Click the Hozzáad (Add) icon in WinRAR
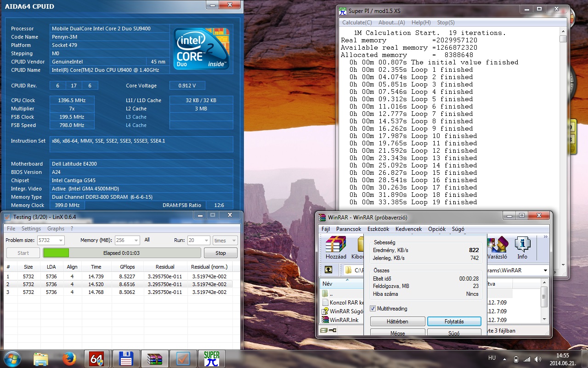The image size is (588, 368). (336, 248)
